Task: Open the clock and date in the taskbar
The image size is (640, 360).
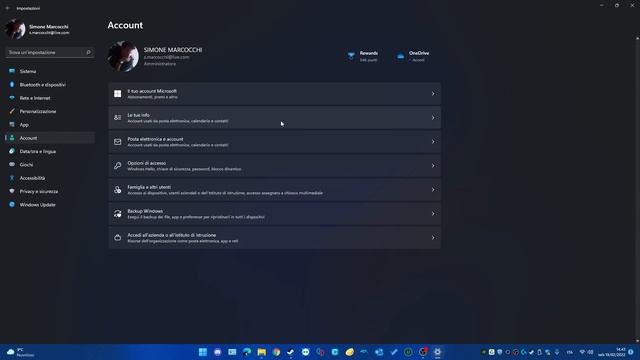Action: pyautogui.click(x=611, y=352)
